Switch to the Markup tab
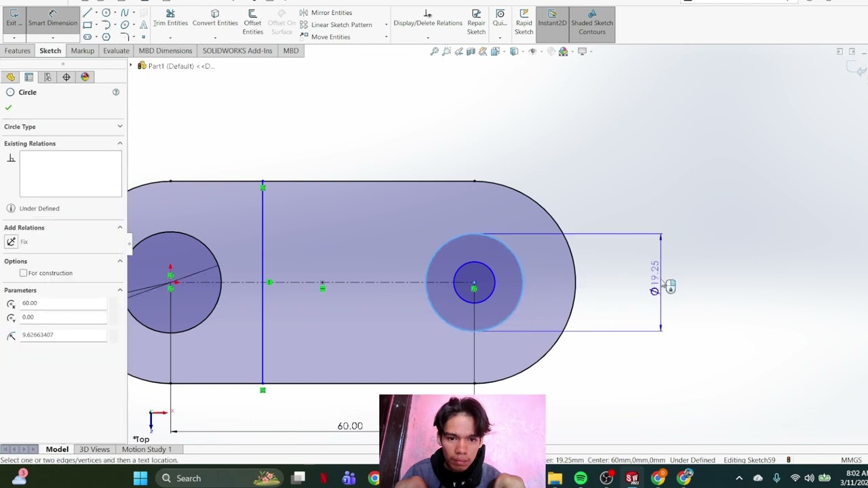The height and width of the screenshot is (488, 868). [82, 51]
